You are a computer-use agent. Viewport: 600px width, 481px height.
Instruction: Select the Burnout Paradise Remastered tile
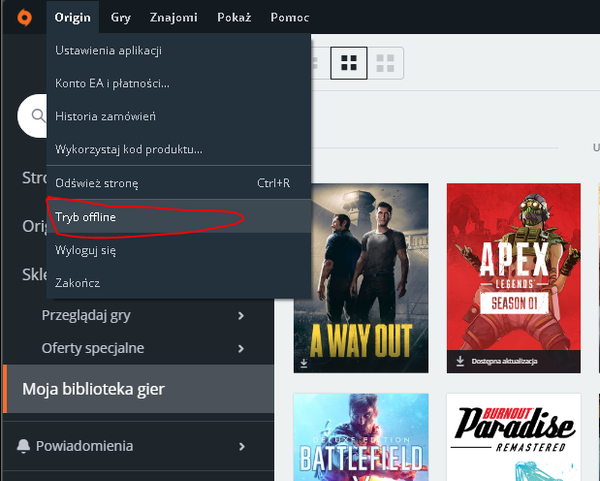pos(513,437)
